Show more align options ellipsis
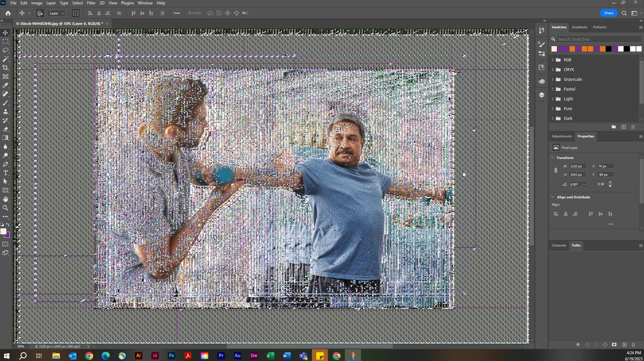 tap(611, 224)
